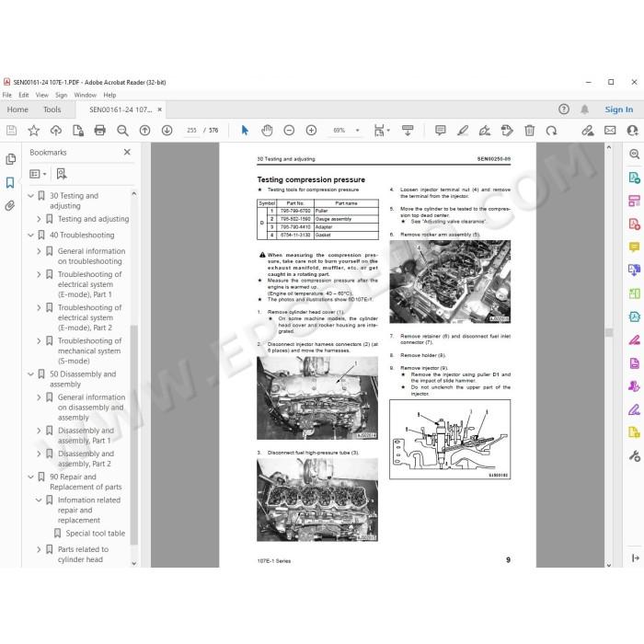This screenshot has height=644, width=644.
Task: Open the Comment tool in right pane
Action: click(634, 247)
